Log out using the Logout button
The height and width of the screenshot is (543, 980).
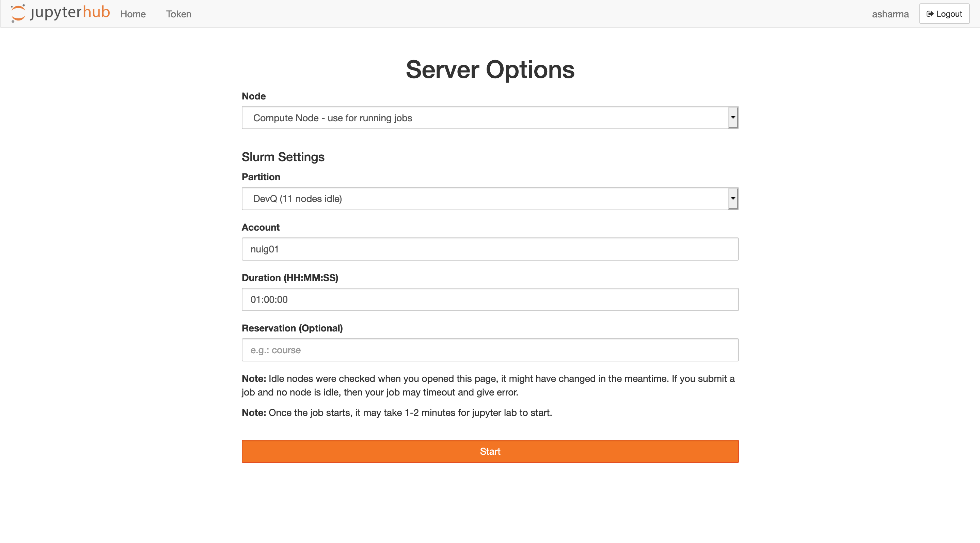944,14
